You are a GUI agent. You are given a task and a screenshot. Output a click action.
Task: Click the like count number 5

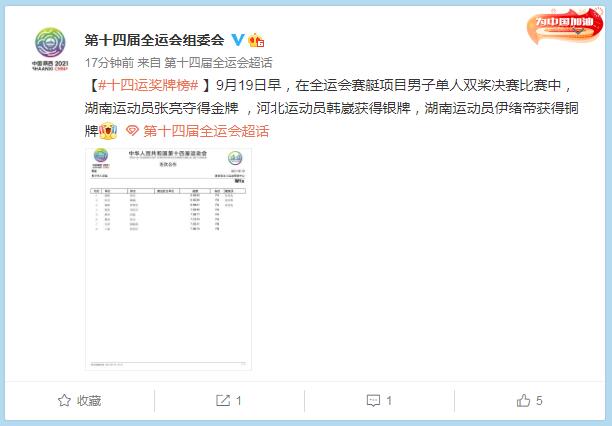[539, 401]
